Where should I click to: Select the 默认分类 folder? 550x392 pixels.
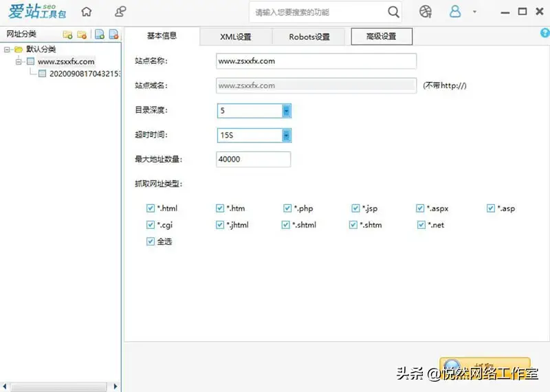pos(41,49)
